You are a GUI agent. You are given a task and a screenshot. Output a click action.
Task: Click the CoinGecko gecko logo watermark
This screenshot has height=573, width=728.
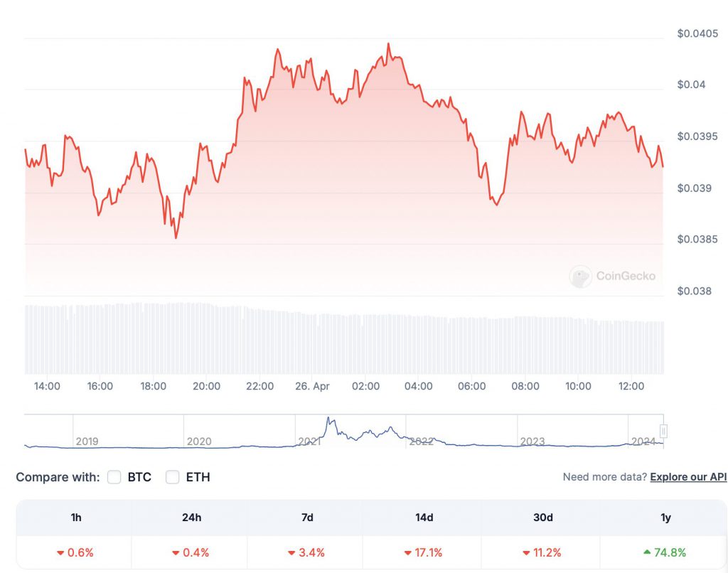click(x=581, y=277)
